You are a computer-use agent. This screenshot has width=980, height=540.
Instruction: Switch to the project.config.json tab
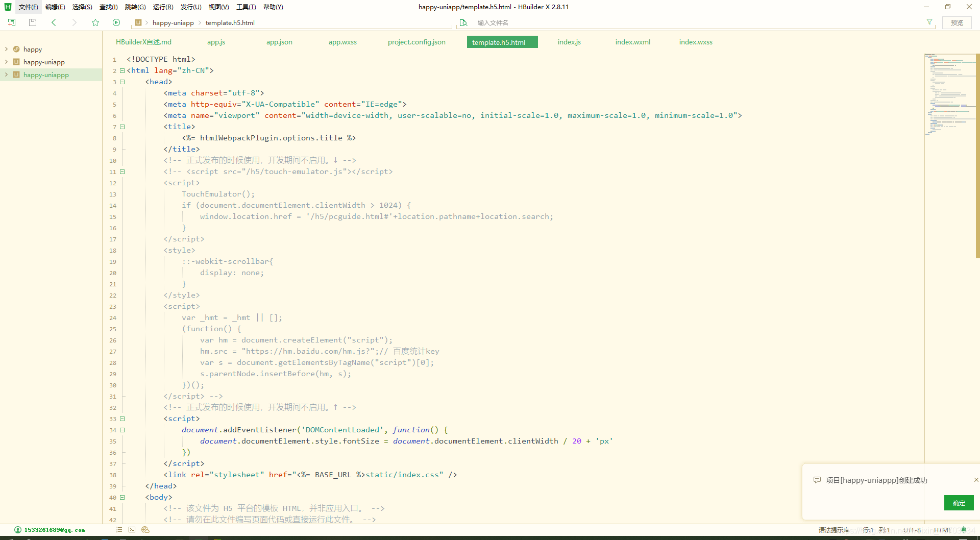point(416,42)
